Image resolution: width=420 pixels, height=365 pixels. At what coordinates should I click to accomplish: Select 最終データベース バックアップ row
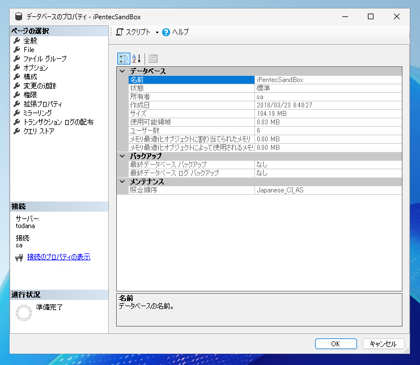coord(265,165)
